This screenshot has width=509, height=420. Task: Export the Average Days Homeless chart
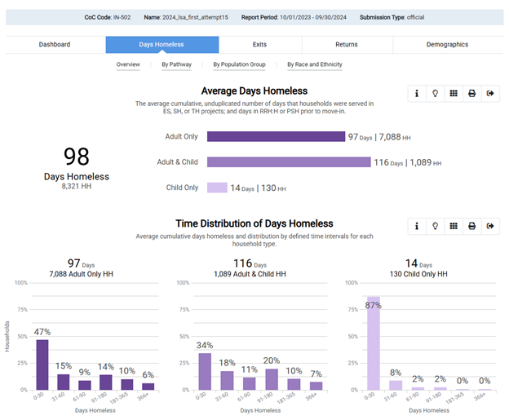point(490,93)
